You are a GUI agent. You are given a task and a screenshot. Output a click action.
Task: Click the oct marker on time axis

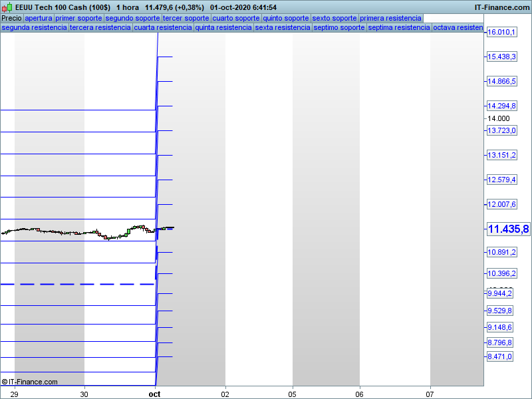point(155,394)
